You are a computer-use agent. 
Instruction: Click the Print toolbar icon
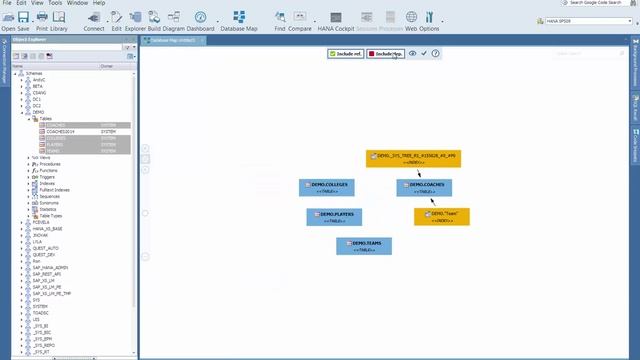point(42,21)
